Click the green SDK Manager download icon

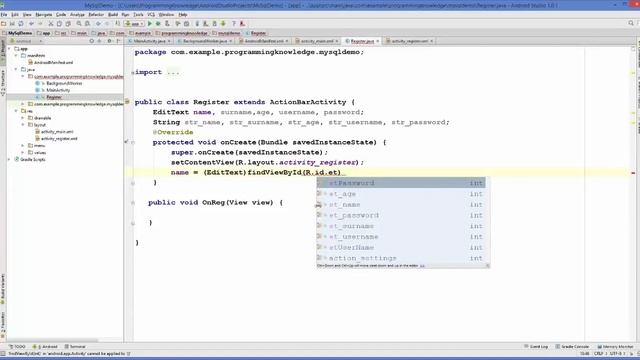point(223,24)
